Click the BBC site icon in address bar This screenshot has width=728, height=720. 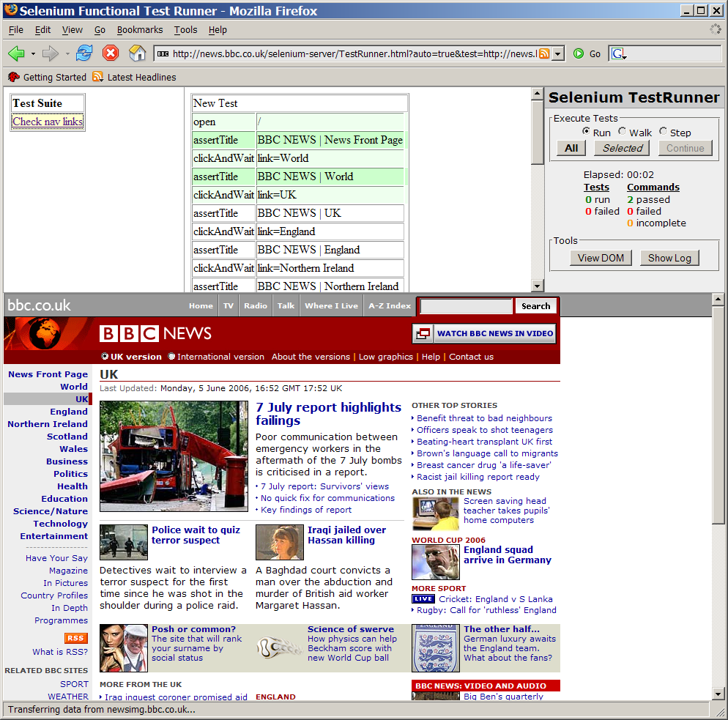163,54
